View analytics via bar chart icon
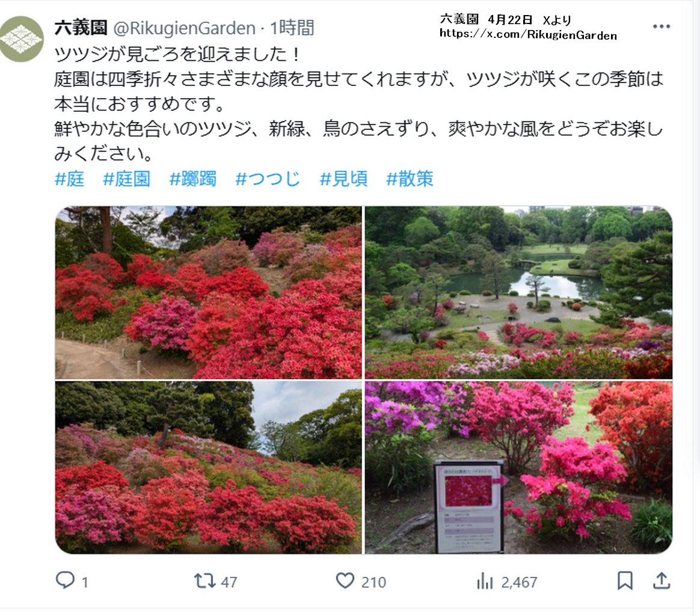 pos(485,581)
